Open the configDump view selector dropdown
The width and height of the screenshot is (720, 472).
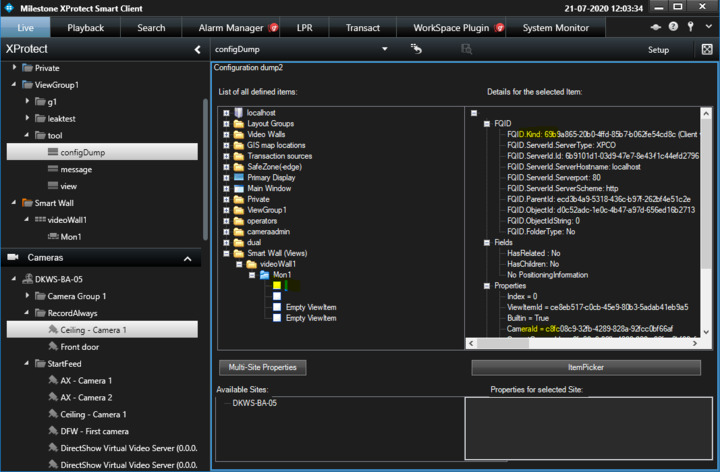pos(385,49)
